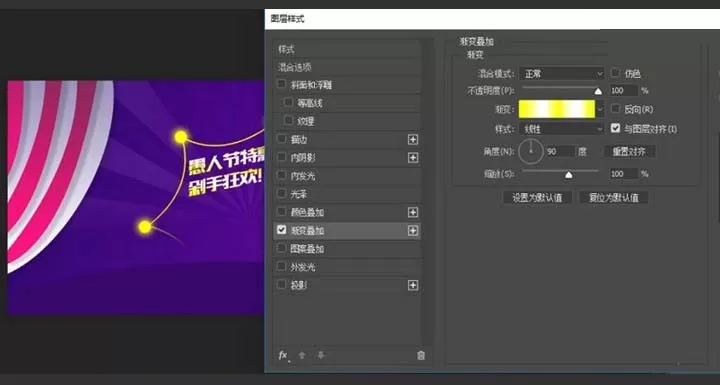The image size is (720, 385).
Task: Click the opacity value field showing 100
Action: click(x=624, y=91)
